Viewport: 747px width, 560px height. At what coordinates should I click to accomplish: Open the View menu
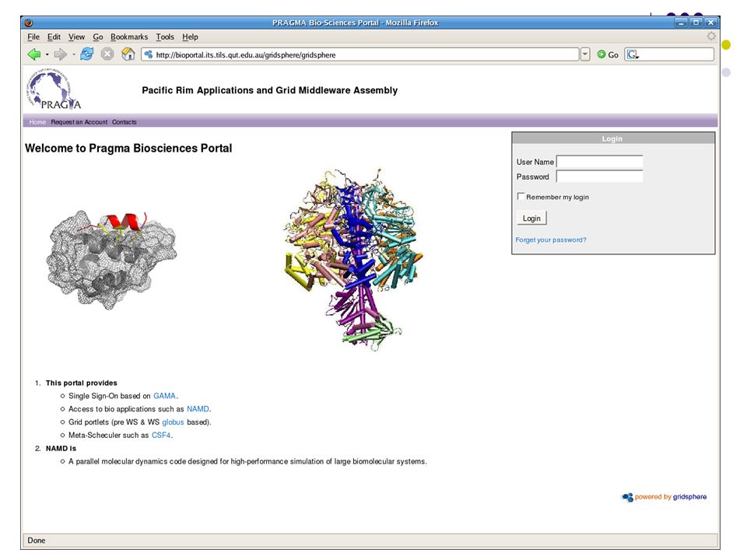[x=76, y=37]
